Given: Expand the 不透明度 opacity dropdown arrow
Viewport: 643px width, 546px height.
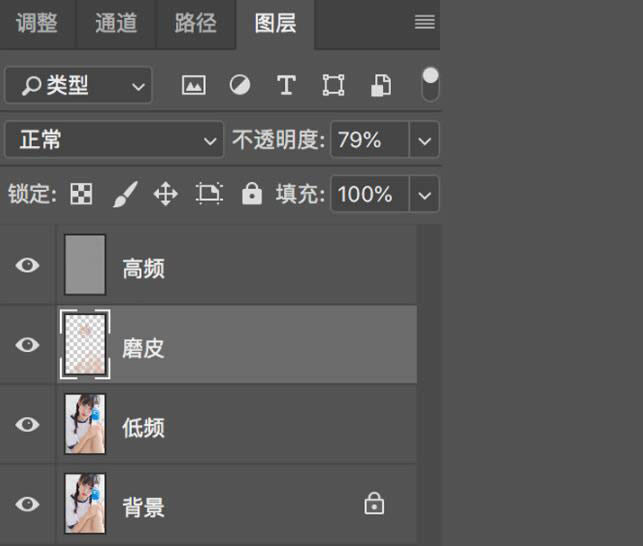Looking at the screenshot, I should tap(426, 140).
